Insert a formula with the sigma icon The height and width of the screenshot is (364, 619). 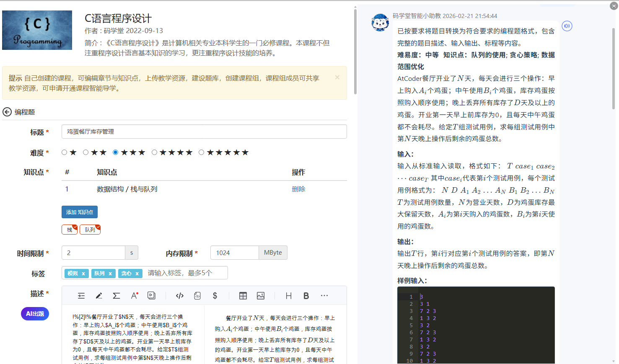117,296
